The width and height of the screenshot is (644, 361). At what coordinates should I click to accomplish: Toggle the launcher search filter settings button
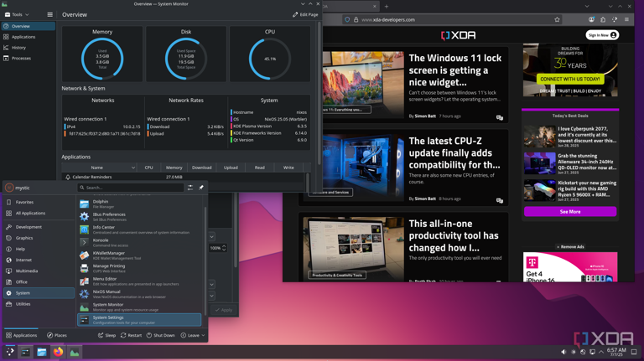pyautogui.click(x=190, y=188)
